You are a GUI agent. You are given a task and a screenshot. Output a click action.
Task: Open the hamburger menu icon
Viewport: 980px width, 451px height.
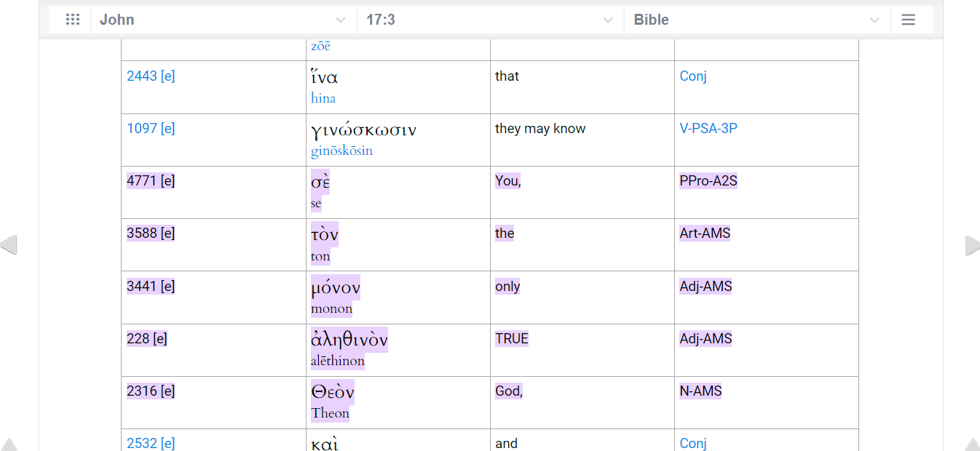tap(908, 20)
